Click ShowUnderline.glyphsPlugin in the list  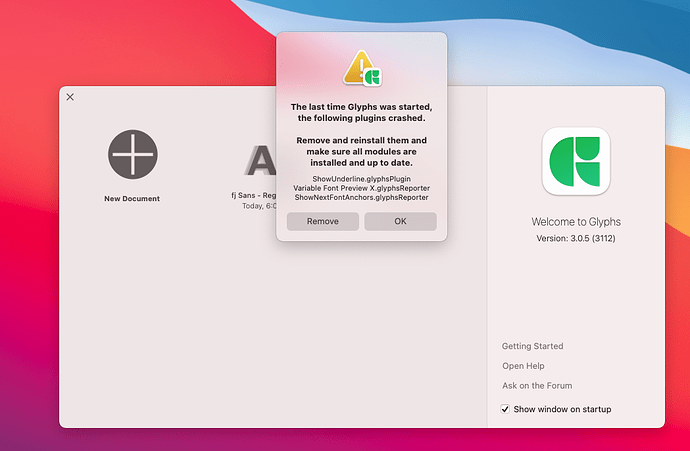point(361,179)
